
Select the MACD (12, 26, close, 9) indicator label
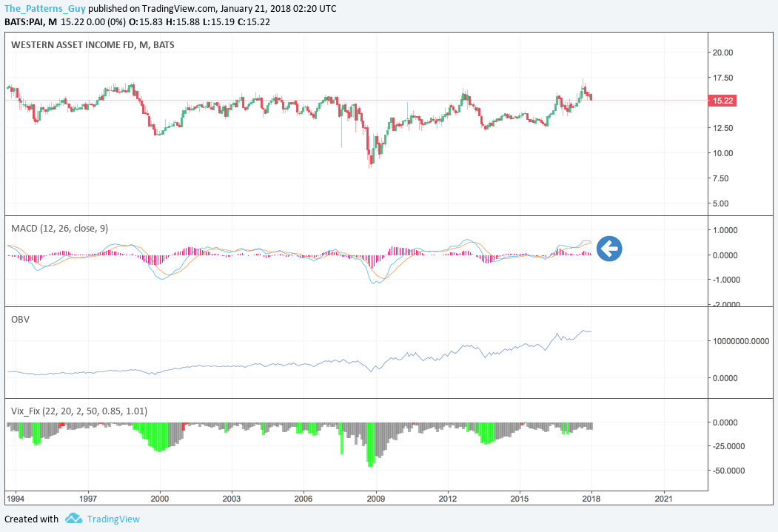59,228
